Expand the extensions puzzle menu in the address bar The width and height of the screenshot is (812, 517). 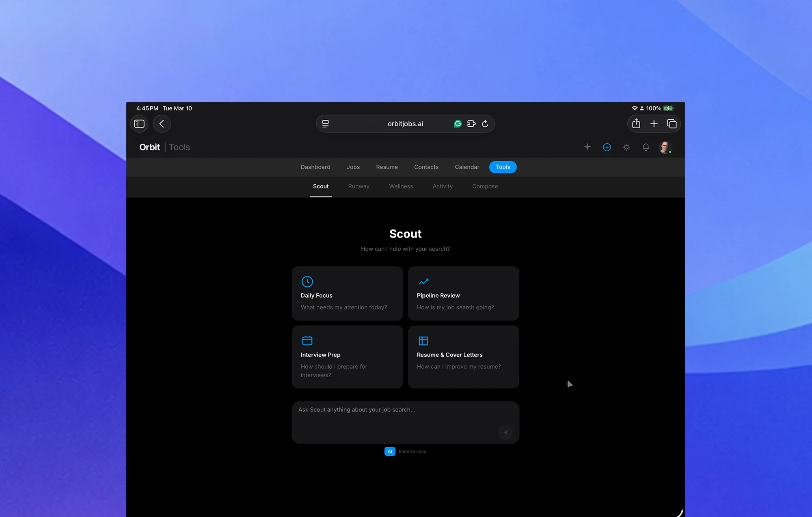point(471,123)
